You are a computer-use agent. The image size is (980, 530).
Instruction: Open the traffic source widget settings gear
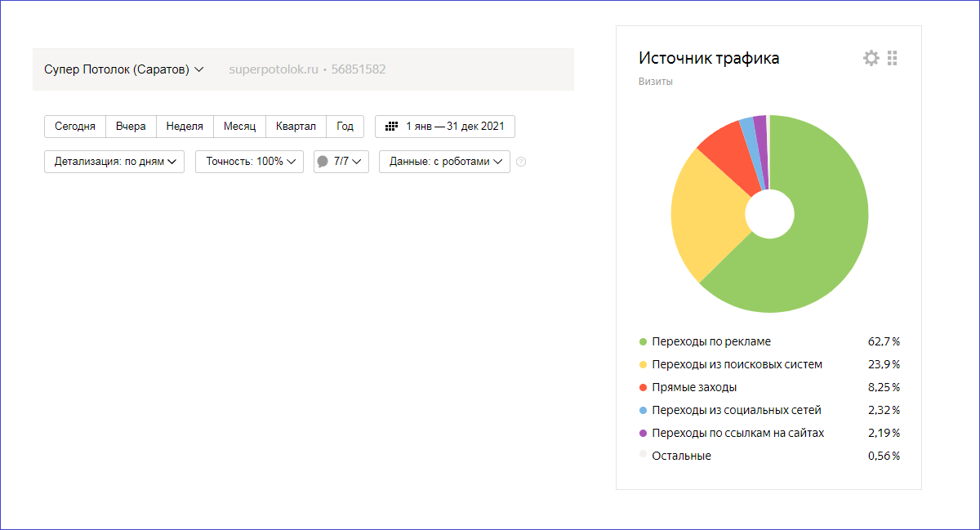point(871,58)
